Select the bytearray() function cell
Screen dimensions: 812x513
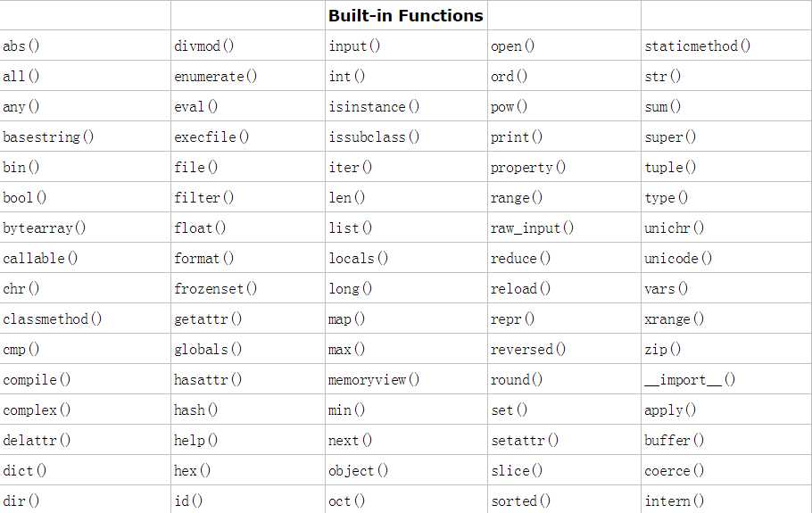tap(44, 228)
